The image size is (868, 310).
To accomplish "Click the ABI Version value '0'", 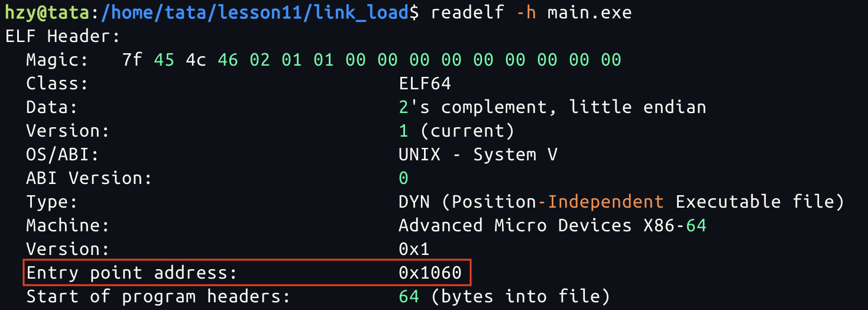I will [x=404, y=178].
